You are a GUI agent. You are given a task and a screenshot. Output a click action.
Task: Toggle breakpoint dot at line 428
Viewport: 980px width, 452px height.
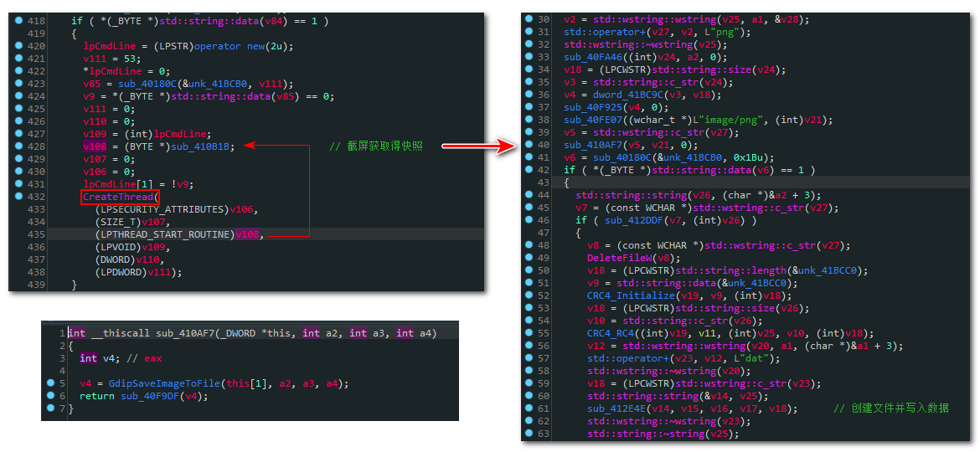click(18, 146)
